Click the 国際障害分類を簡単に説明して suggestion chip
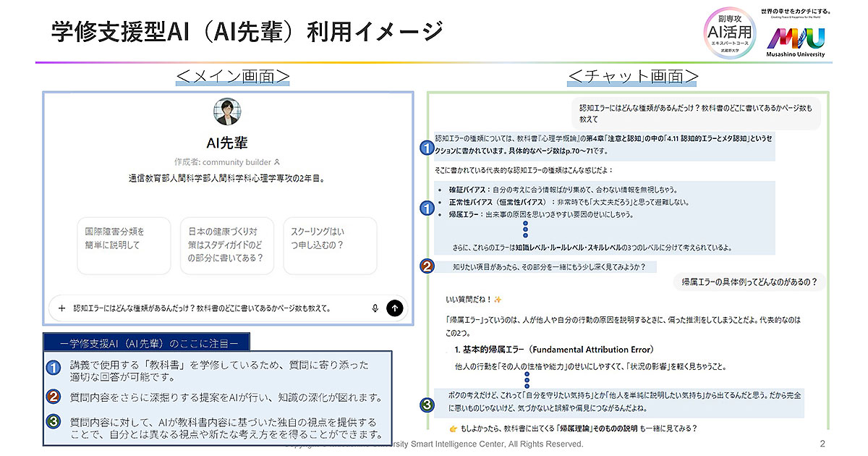 pos(124,245)
